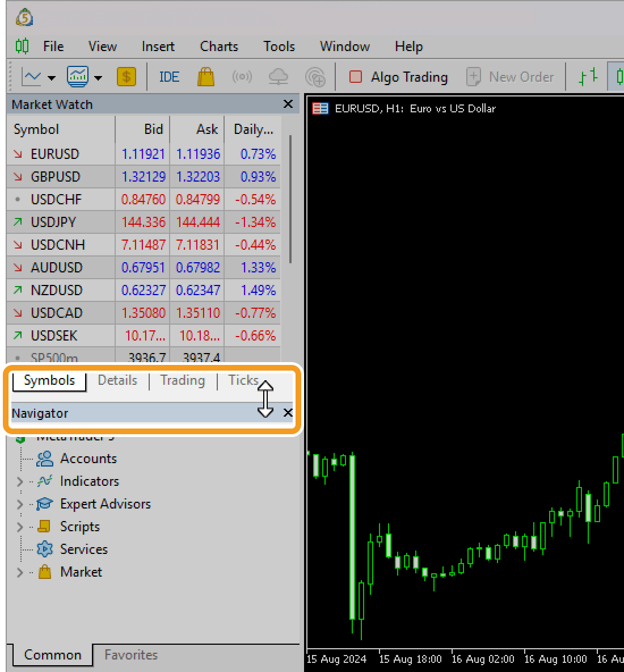
Task: Open the IDE MetaEditor button
Action: (169, 77)
